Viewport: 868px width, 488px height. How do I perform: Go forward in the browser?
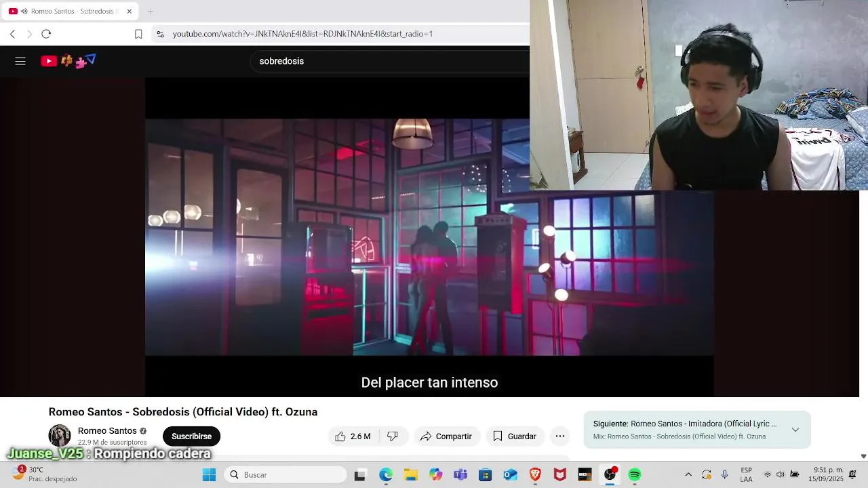tap(29, 34)
